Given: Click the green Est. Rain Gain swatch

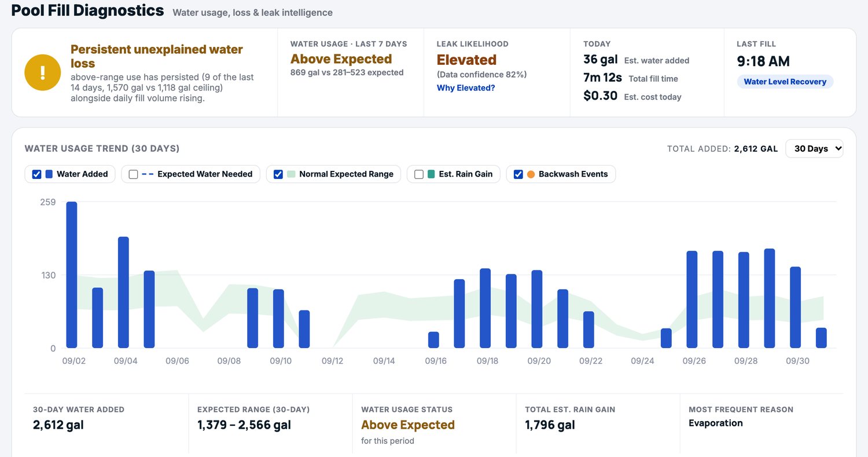Looking at the screenshot, I should [431, 174].
